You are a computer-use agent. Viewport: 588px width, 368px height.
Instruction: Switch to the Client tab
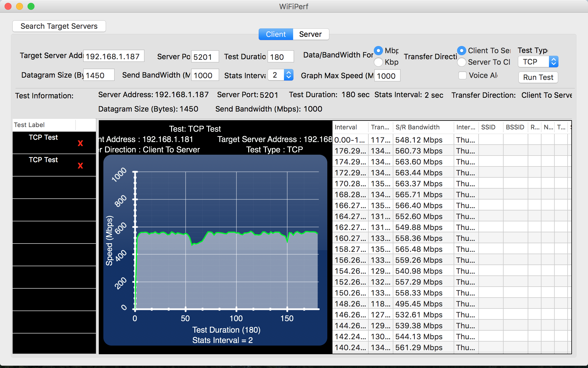(276, 34)
